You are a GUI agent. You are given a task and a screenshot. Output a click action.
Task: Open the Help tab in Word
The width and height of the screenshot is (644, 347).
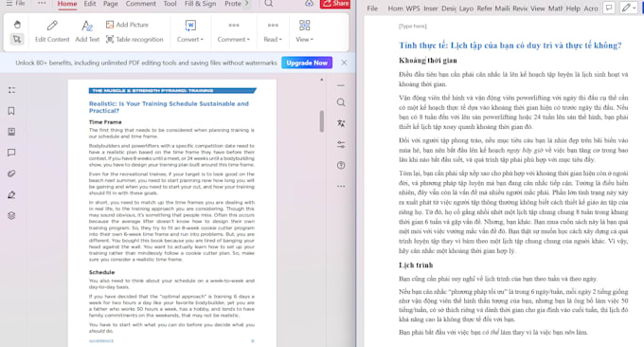point(573,9)
